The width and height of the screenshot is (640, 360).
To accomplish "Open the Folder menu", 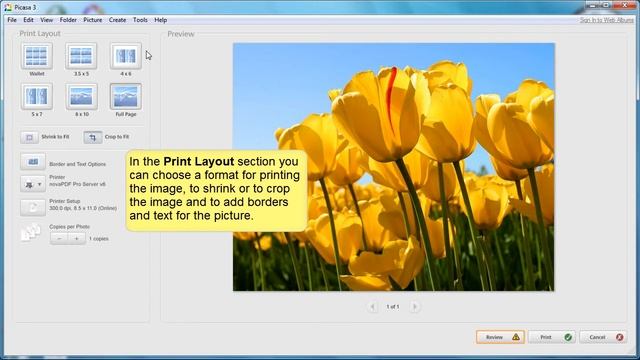I will [x=68, y=20].
